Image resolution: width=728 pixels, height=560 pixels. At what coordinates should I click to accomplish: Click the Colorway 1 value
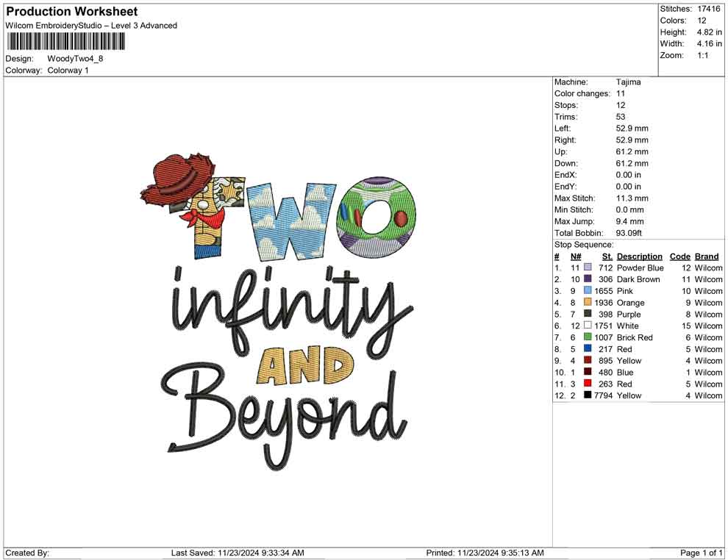(68, 71)
